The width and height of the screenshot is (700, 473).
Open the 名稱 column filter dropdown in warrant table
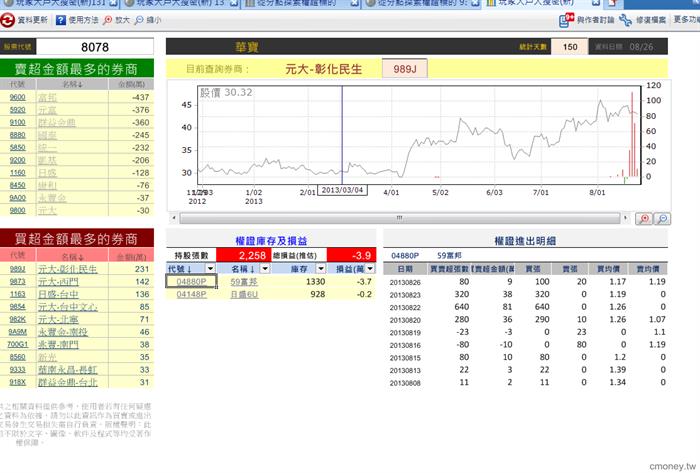tap(265, 269)
